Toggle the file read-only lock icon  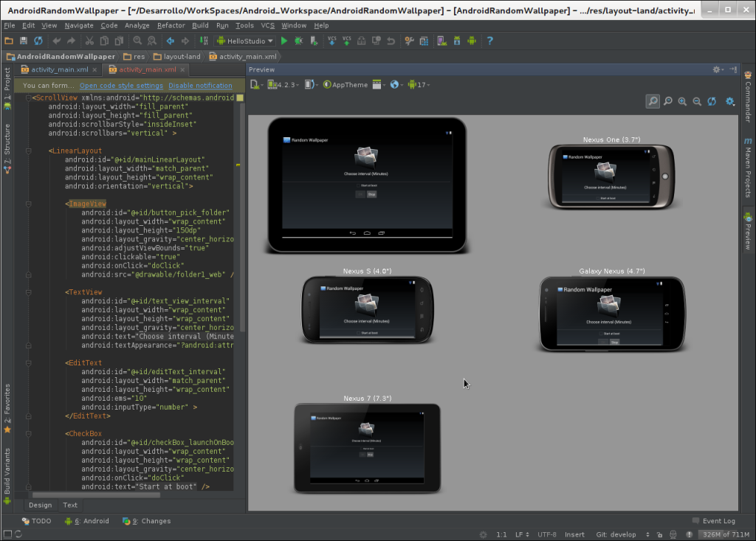tap(659, 534)
